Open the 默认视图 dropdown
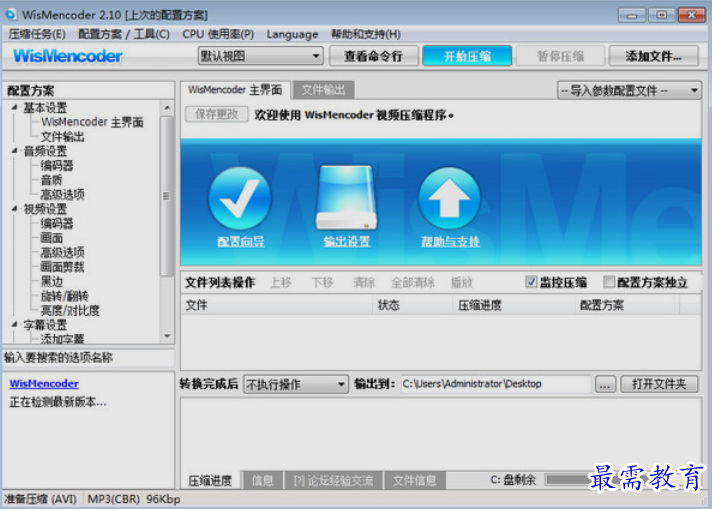712x509 pixels. coord(261,56)
